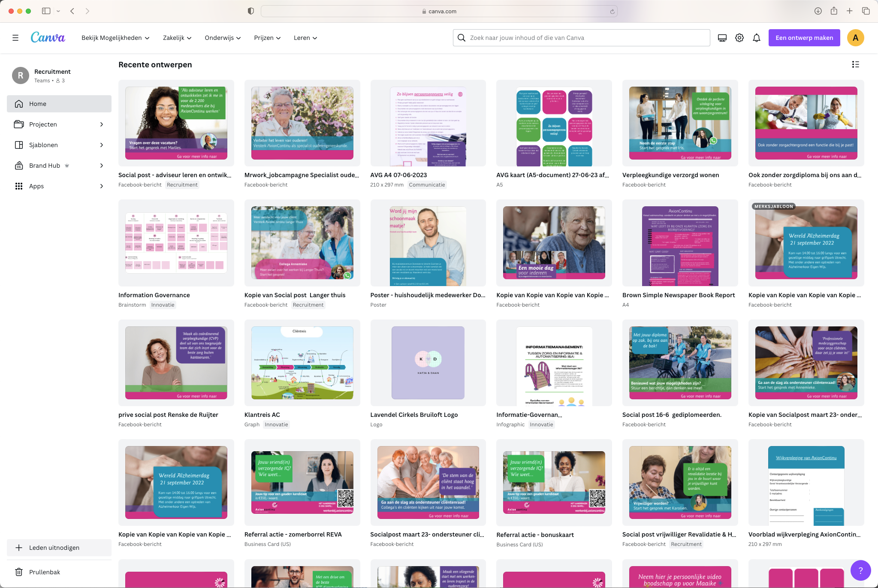
Task: Reload the page with the refresh icon
Action: [612, 12]
